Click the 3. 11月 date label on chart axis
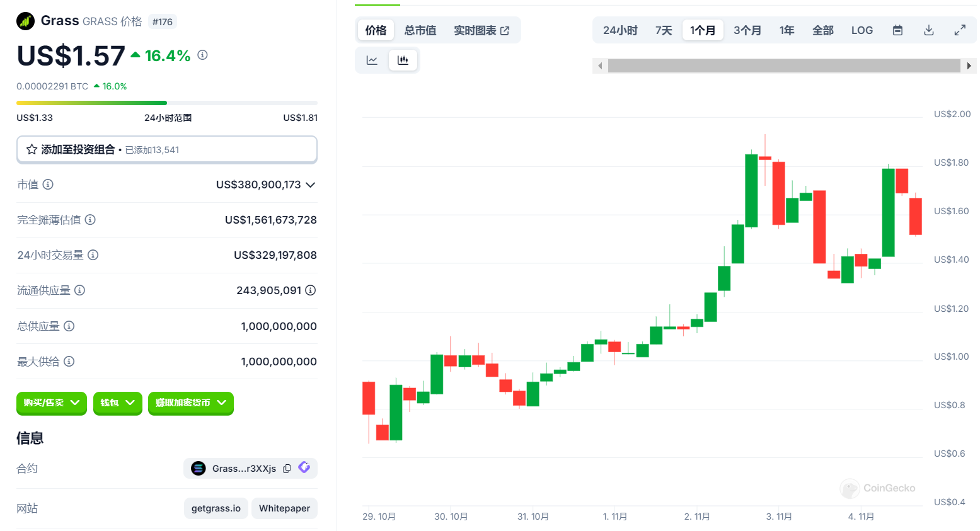Image resolution: width=980 pixels, height=531 pixels. click(x=779, y=517)
